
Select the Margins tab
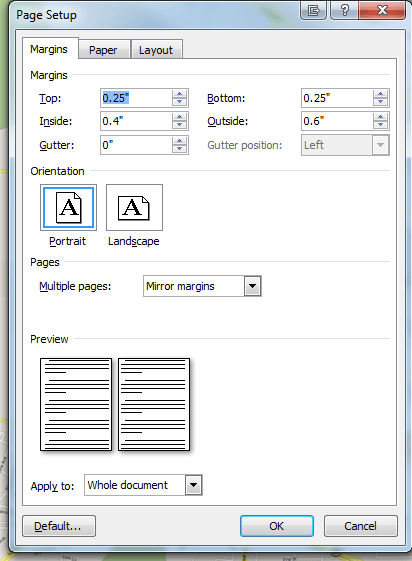tap(49, 49)
